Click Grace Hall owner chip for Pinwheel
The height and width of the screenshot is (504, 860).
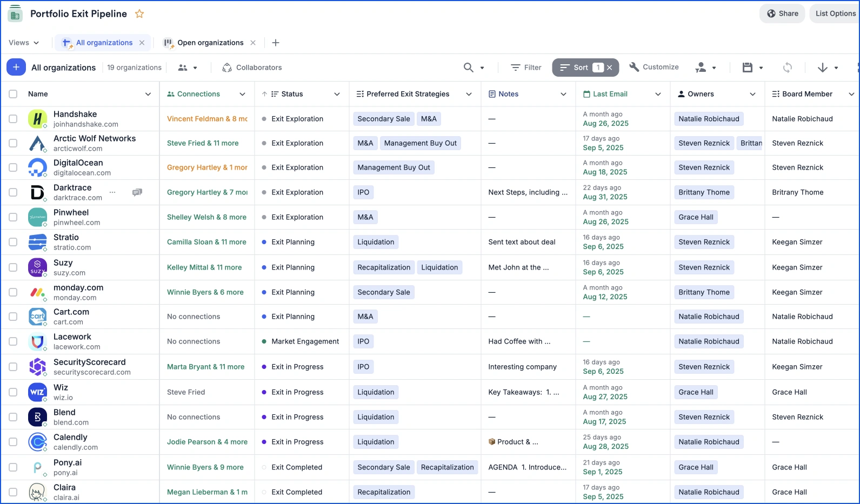click(696, 217)
